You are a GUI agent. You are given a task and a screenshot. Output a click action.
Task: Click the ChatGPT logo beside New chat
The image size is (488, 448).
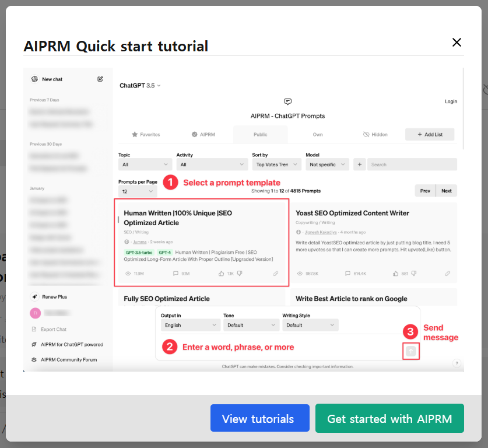pos(34,79)
